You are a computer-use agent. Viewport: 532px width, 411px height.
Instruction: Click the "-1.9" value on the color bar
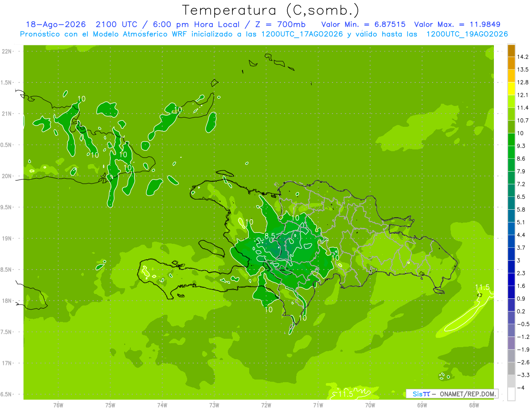click(523, 349)
